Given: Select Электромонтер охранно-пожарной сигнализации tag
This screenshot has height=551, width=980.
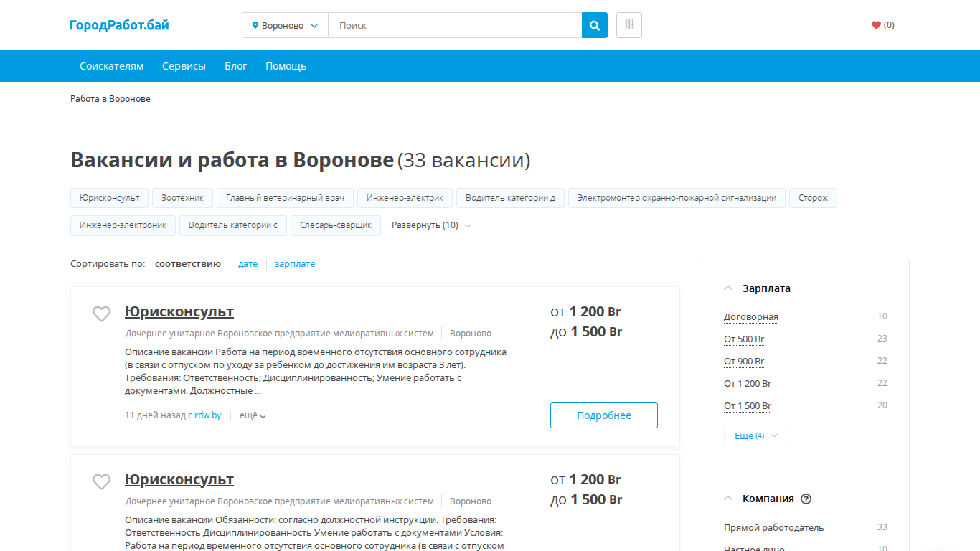Looking at the screenshot, I should point(677,198).
